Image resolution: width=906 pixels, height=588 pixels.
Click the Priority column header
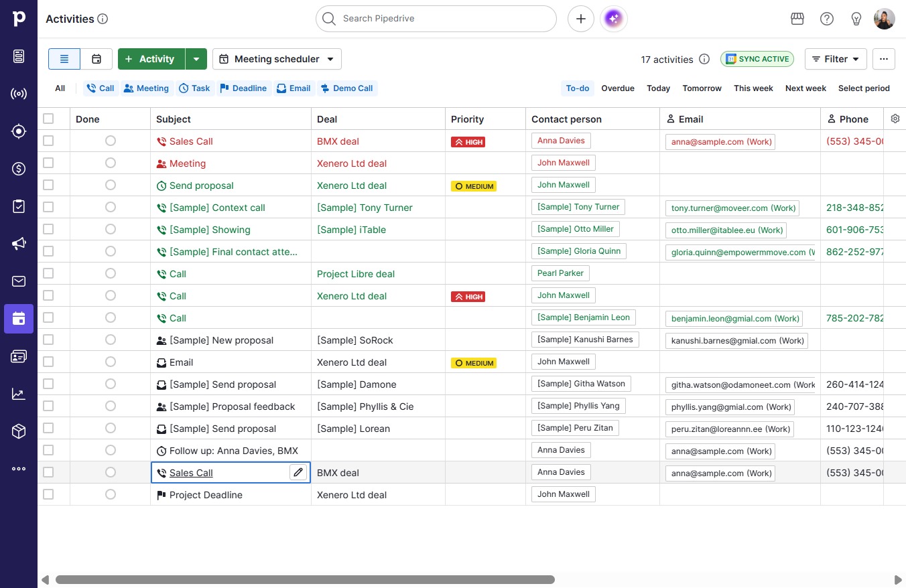click(x=485, y=119)
